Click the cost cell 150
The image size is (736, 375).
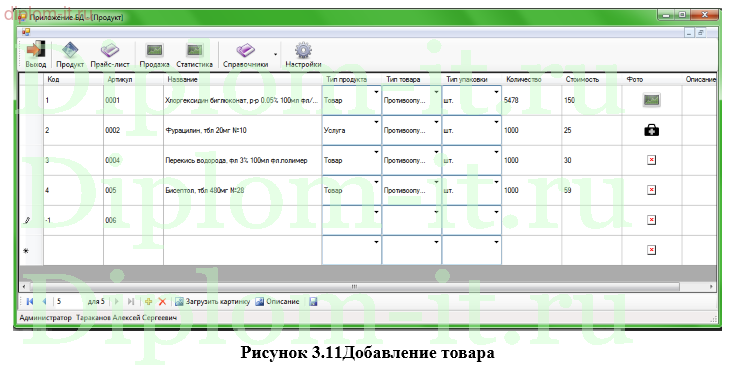point(592,100)
